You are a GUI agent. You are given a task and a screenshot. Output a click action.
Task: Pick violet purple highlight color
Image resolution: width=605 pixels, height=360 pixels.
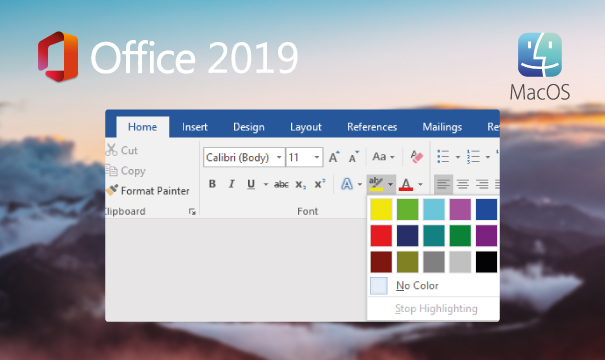[x=486, y=235]
